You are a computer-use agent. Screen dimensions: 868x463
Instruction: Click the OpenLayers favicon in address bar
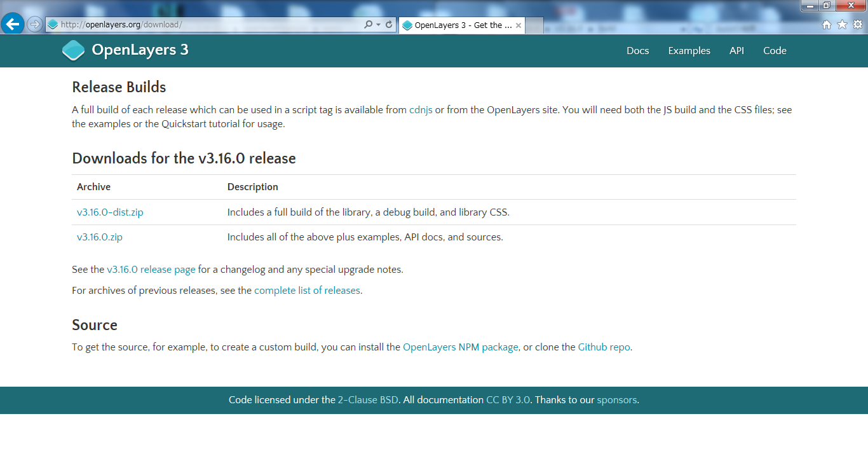(53, 25)
